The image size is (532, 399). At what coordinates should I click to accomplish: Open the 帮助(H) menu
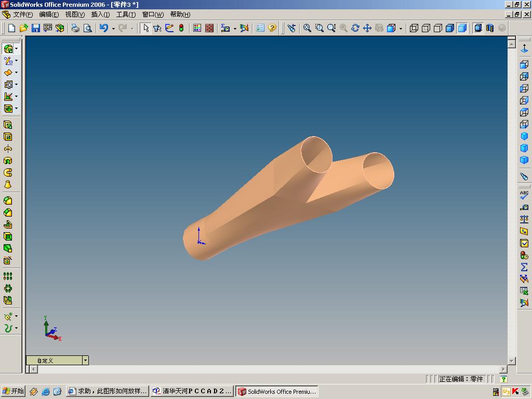pyautogui.click(x=180, y=15)
